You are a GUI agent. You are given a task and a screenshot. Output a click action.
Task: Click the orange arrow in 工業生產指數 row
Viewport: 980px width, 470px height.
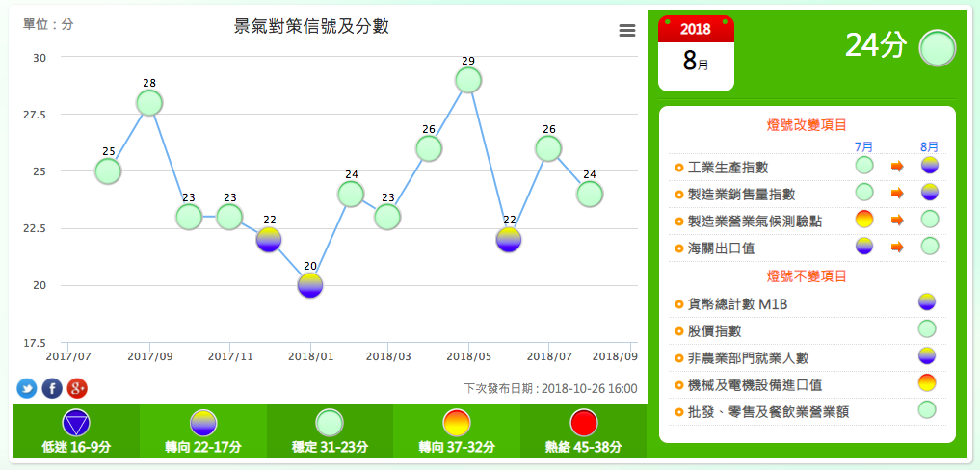pyautogui.click(x=897, y=167)
